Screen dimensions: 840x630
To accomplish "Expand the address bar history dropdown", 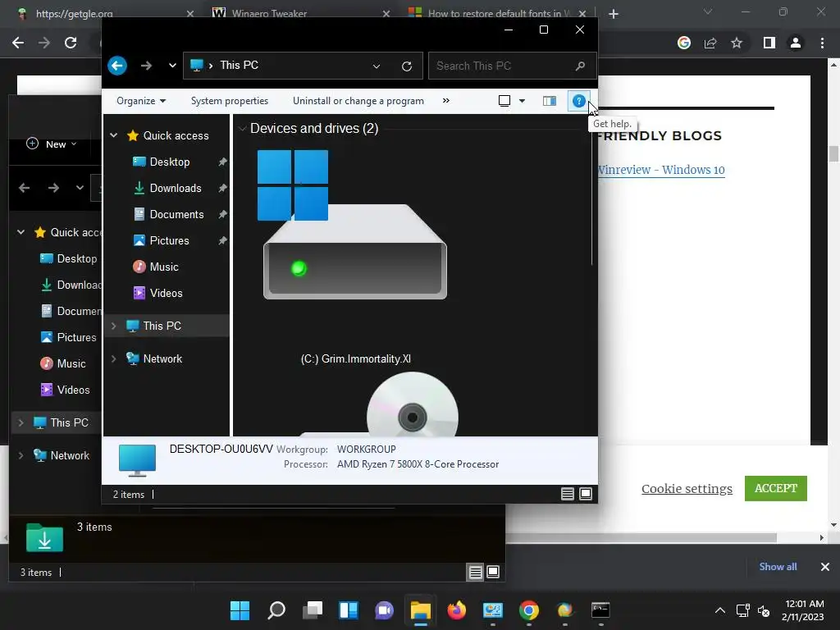I will (x=377, y=66).
